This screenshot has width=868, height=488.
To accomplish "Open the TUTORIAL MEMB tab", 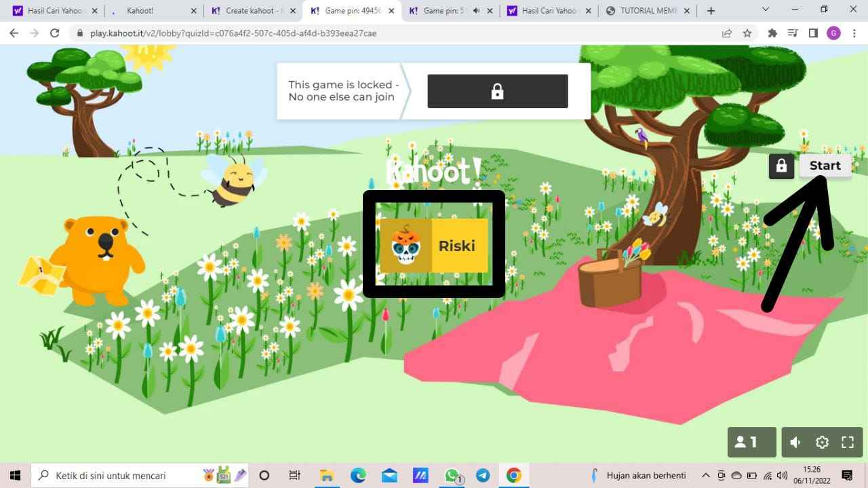I will 648,11.
